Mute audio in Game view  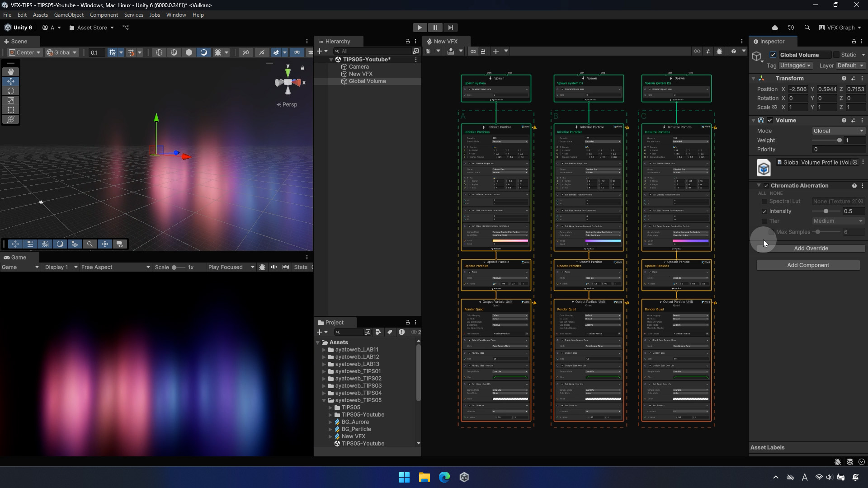tap(274, 267)
